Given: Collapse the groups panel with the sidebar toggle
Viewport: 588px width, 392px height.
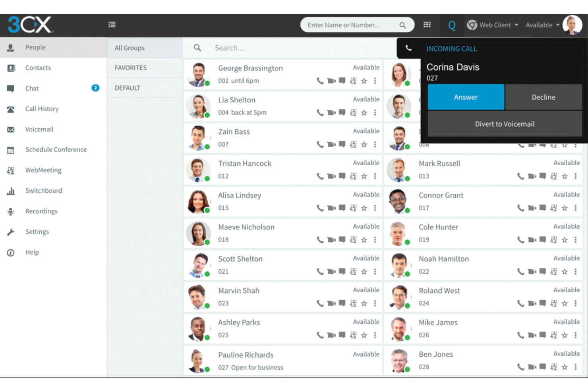Looking at the screenshot, I should click(112, 24).
